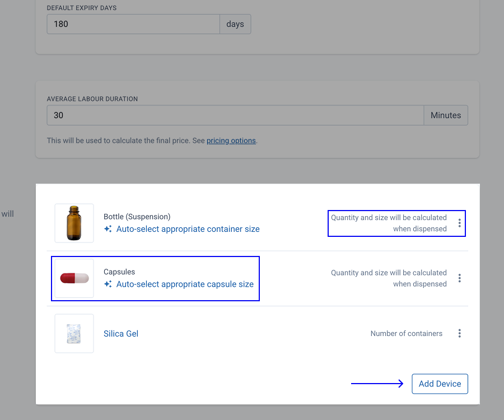Open options menu for Bottle (Suspension) device
This screenshot has height=420, width=504.
click(459, 223)
